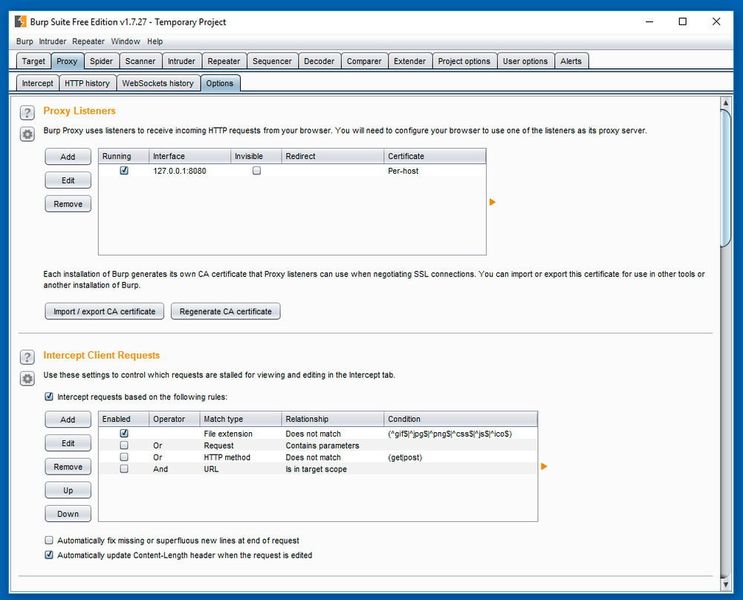Open the HTTP history sub-tab
The width and height of the screenshot is (743, 600).
pos(87,83)
